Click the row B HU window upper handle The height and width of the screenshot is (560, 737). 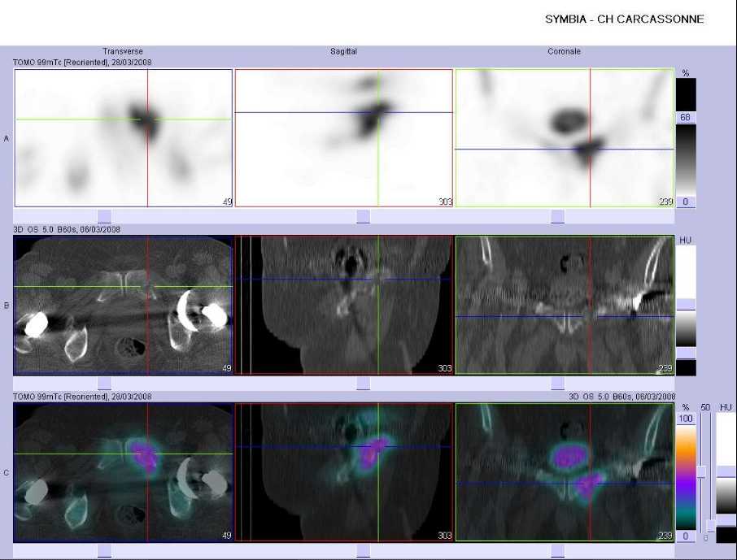point(686,305)
